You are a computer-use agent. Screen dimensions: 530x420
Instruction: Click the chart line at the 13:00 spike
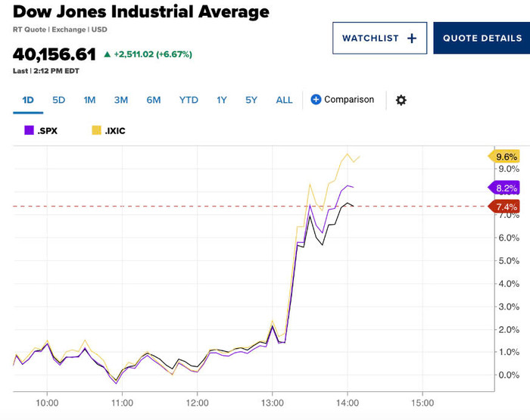[x=272, y=327]
